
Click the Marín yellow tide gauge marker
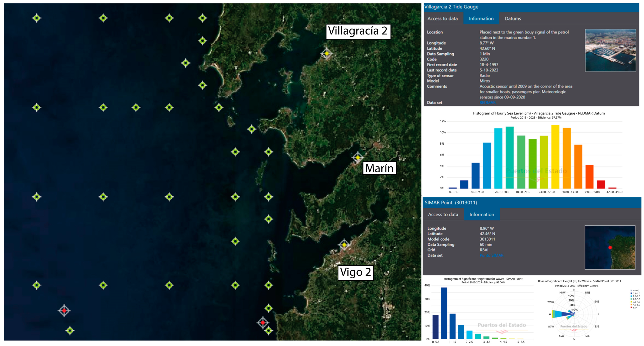click(x=358, y=157)
